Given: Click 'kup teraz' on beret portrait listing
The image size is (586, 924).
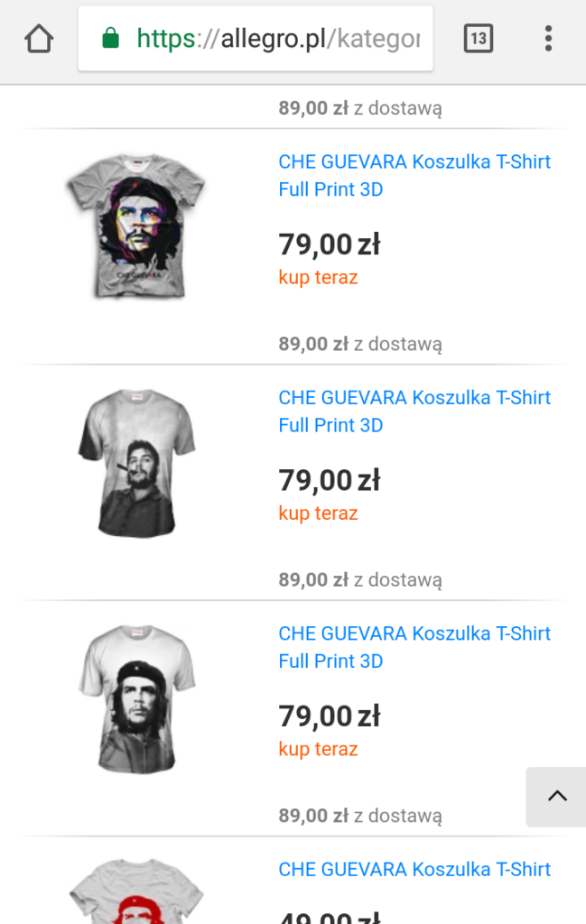Looking at the screenshot, I should [x=319, y=749].
